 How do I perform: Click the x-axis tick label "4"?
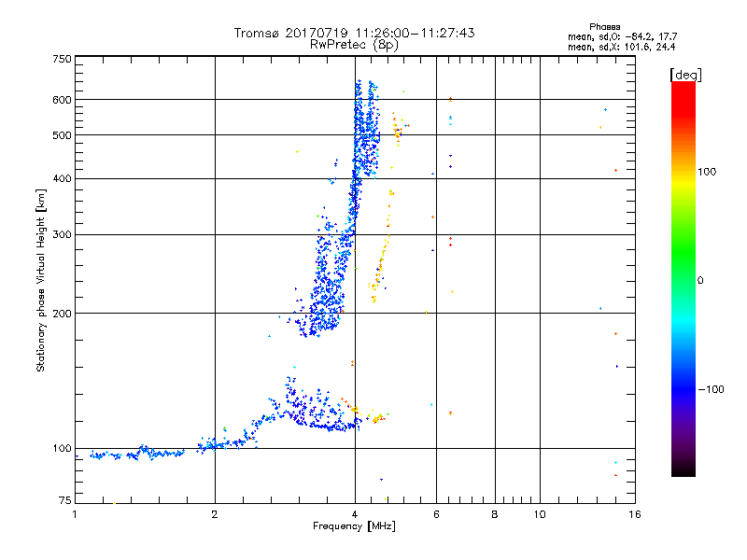point(355,514)
